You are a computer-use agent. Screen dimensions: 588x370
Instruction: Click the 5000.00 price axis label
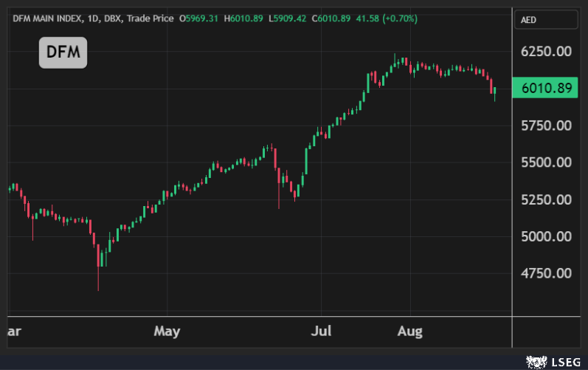coord(547,236)
